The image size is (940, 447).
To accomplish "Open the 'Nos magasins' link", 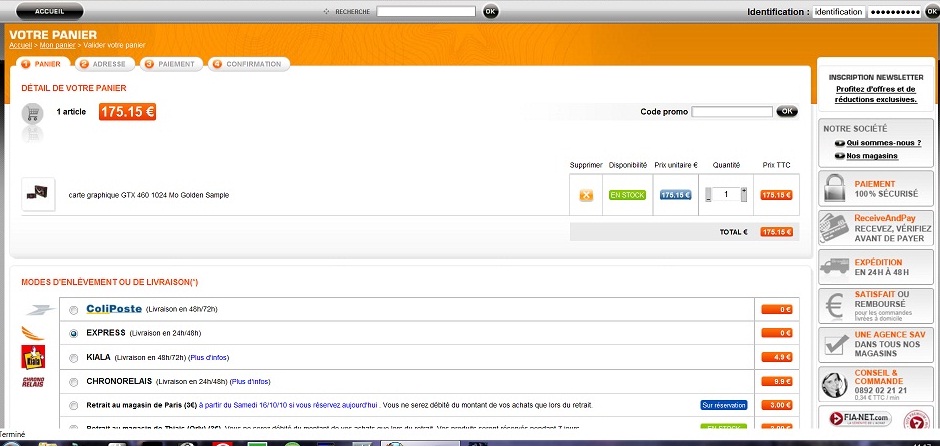I will point(871,156).
